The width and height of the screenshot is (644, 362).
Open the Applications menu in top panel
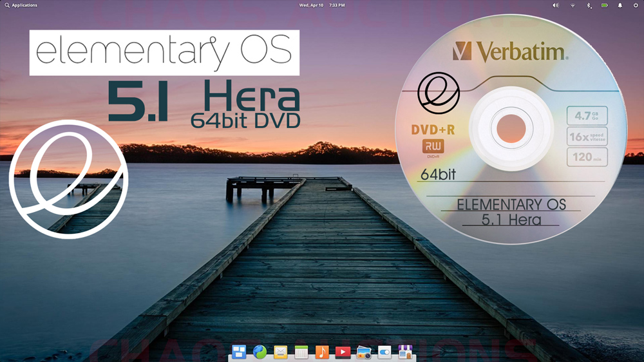tap(21, 5)
